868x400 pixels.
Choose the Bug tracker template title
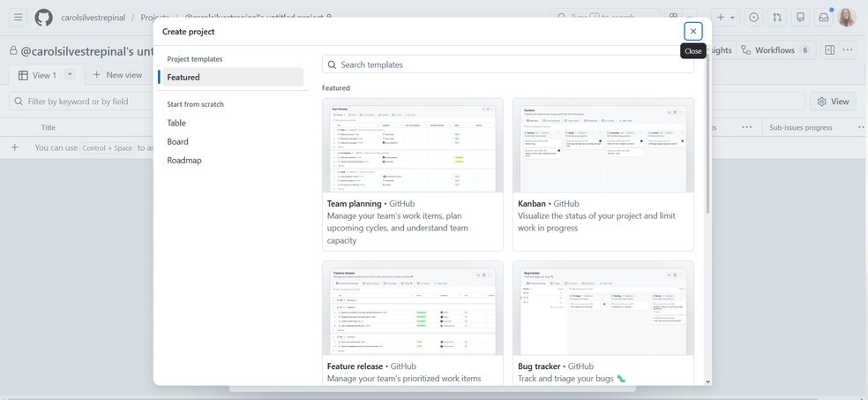(x=539, y=366)
